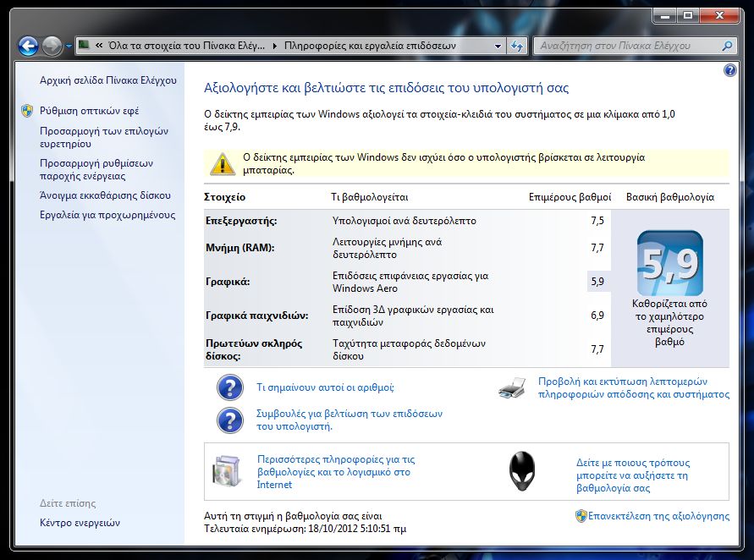
Task: Click the Control Panel icon in address bar
Action: tap(84, 45)
